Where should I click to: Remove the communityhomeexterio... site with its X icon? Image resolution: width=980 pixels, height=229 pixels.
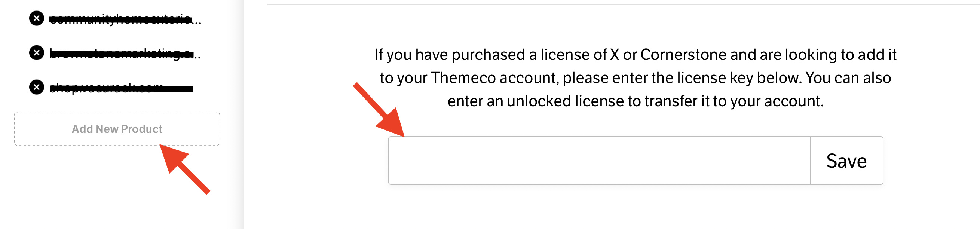[37, 18]
